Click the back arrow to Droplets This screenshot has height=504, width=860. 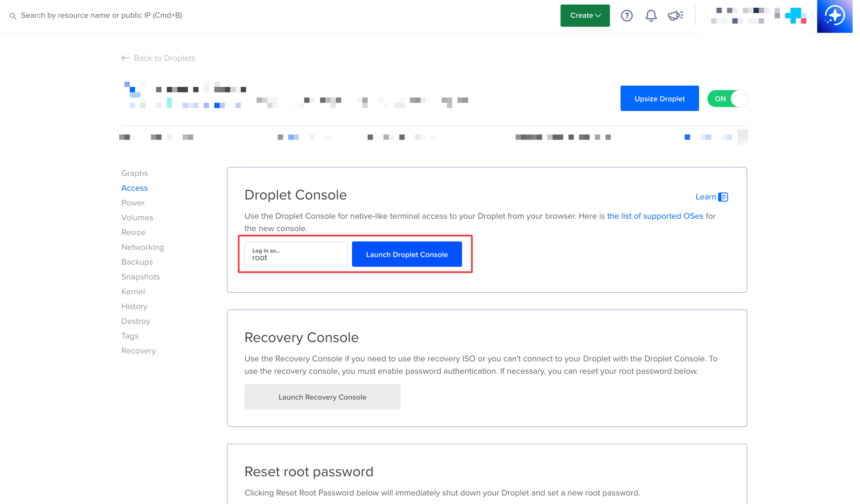coord(125,58)
